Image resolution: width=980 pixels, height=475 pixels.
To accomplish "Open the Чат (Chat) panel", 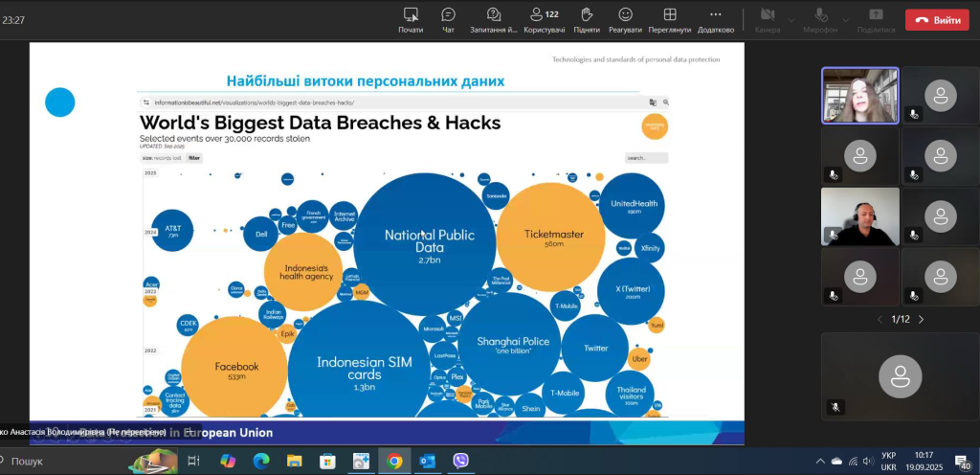I will click(x=448, y=20).
